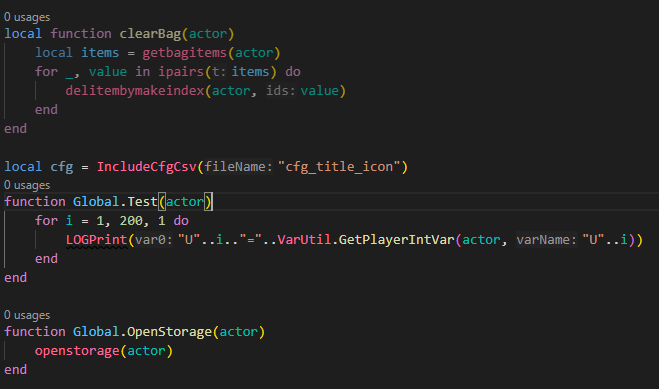
Task: Click the number 200 in the for loop
Action: (131, 221)
